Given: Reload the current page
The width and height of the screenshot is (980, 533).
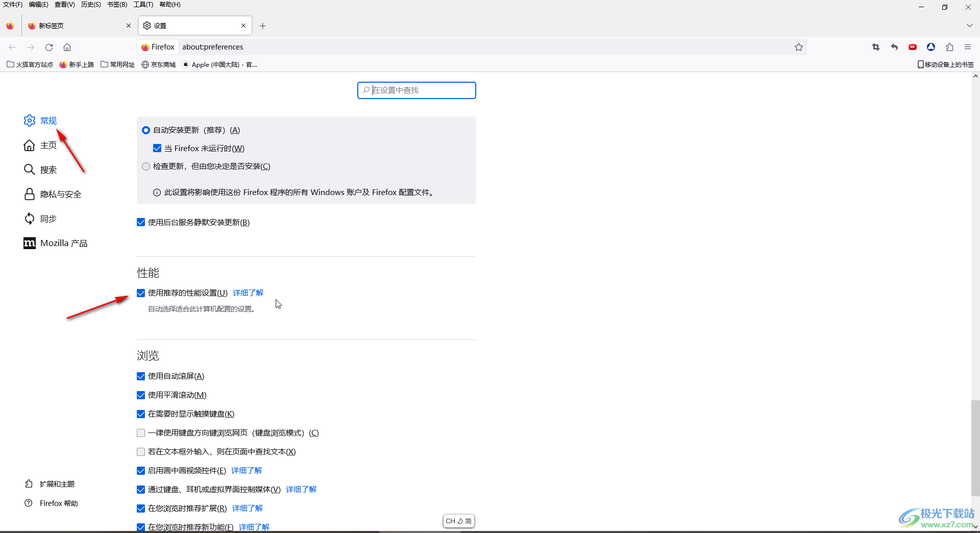Looking at the screenshot, I should (49, 47).
